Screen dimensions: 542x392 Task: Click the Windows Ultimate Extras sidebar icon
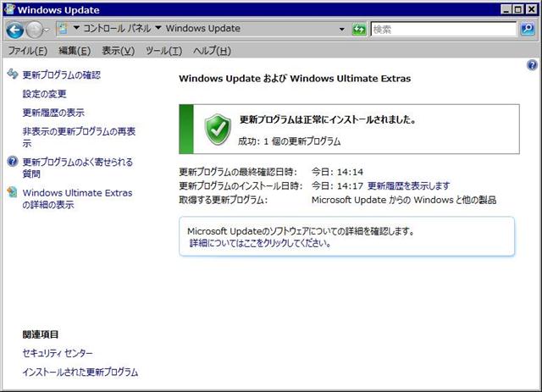pyautogui.click(x=13, y=192)
